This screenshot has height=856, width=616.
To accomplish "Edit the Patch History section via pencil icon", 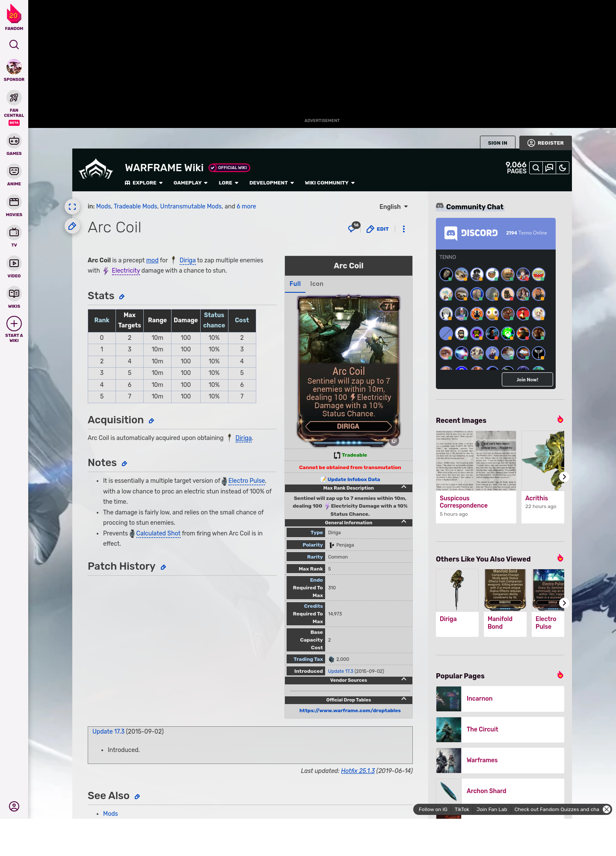I will point(163,567).
